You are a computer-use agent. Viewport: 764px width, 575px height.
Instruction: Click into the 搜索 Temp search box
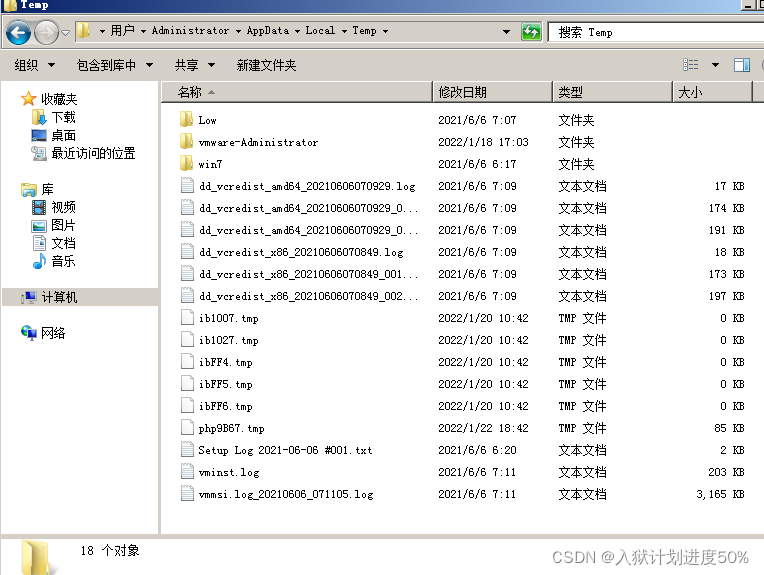click(655, 33)
